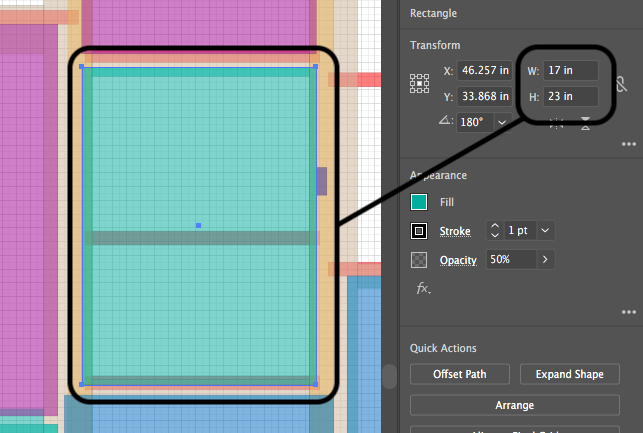Open the fx effects menu
The image size is (643, 433).
pyautogui.click(x=424, y=288)
